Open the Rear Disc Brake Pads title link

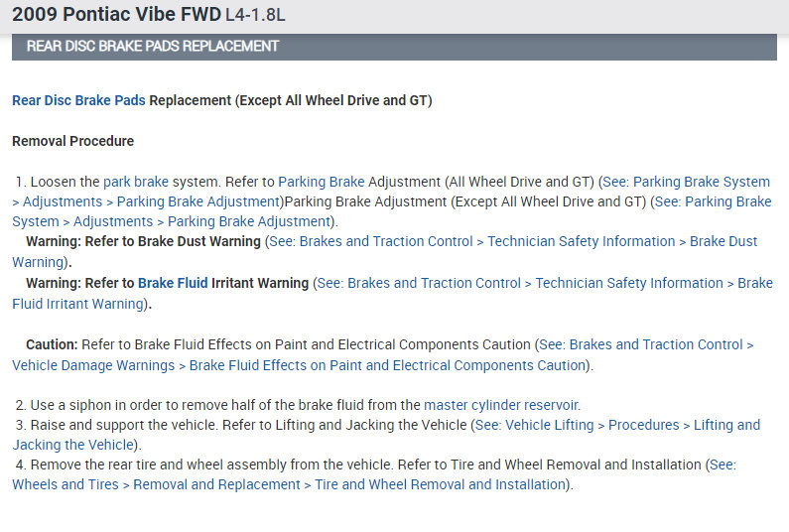[78, 100]
